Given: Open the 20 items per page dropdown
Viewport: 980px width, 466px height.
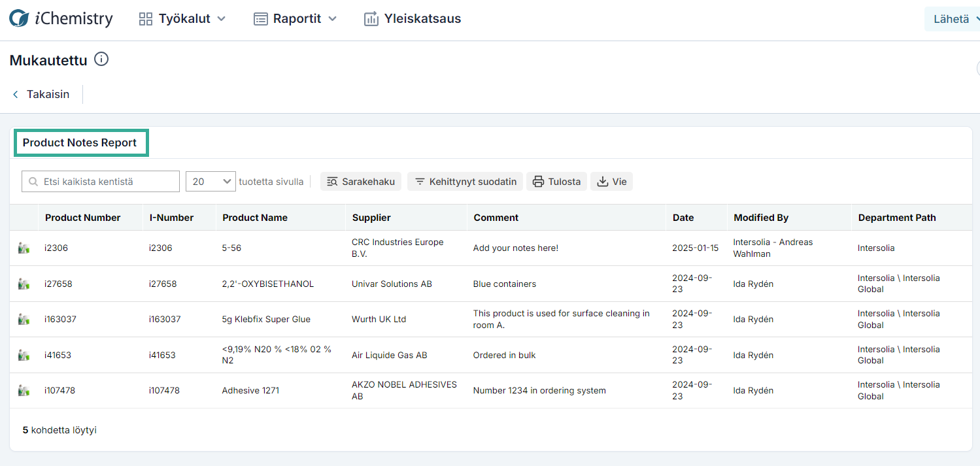Looking at the screenshot, I should [x=211, y=182].
